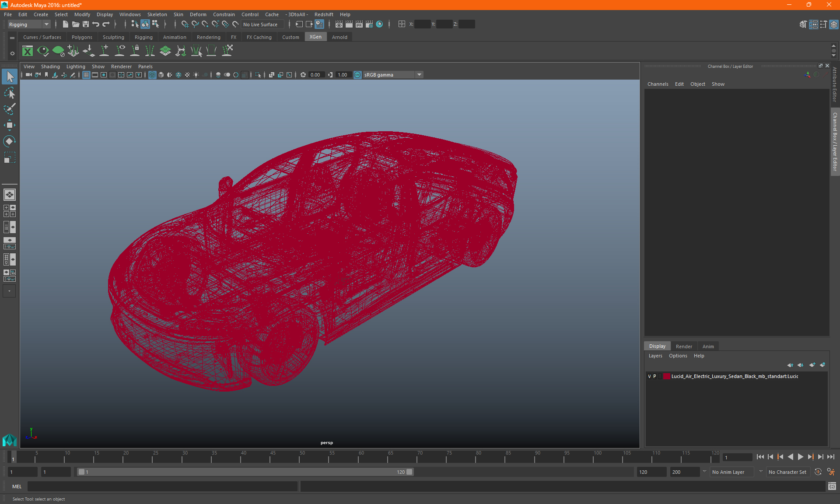
Task: Select the Lasso tool in toolbox
Action: tap(10, 93)
